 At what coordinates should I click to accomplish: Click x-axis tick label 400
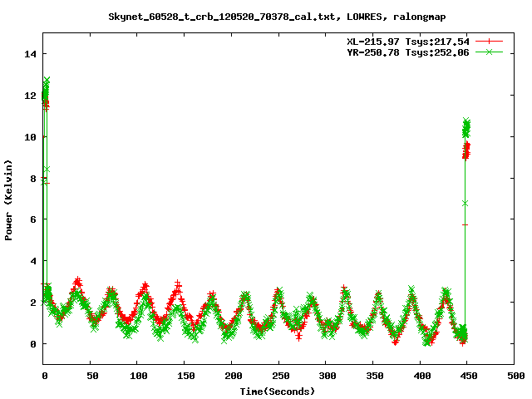[x=421, y=376]
